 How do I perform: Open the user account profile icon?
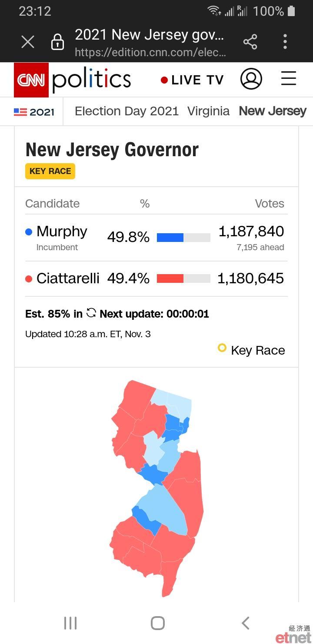251,79
